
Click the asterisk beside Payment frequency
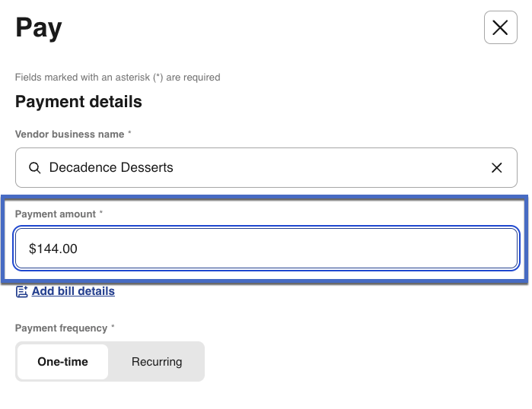click(x=113, y=328)
